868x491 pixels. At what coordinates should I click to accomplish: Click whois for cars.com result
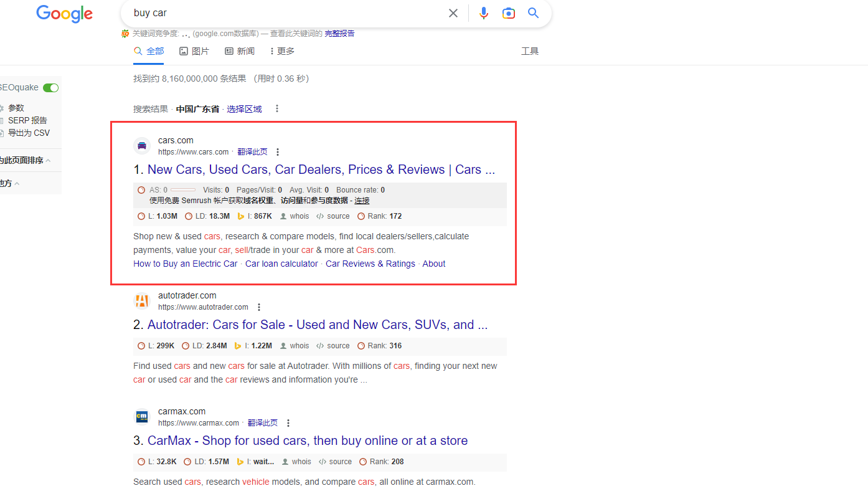pyautogui.click(x=295, y=216)
